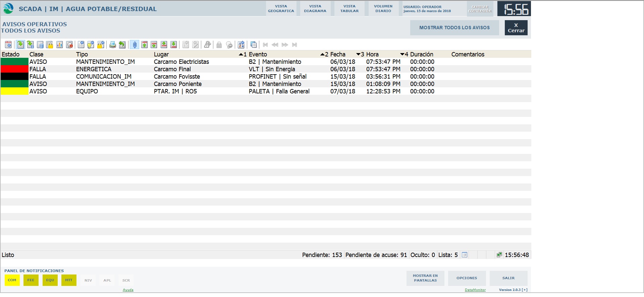Click the status bar list view icon
The height and width of the screenshot is (297, 644).
[465, 255]
